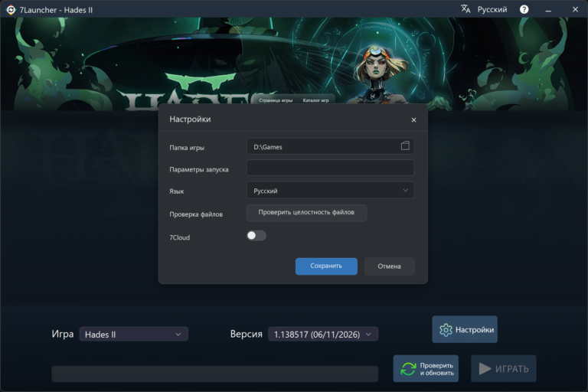Expand the Язык dropdown set to Русский
Viewport: 588px width, 392px height.
330,190
